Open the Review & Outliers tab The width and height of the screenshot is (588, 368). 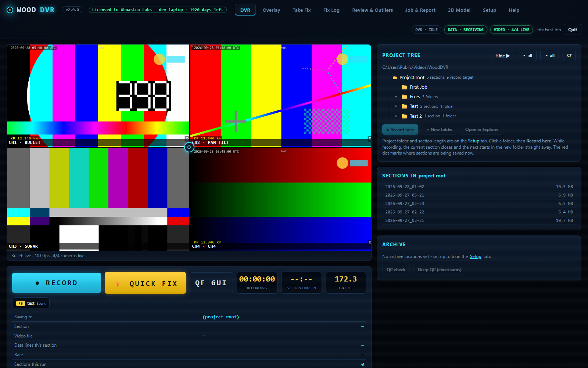click(372, 10)
